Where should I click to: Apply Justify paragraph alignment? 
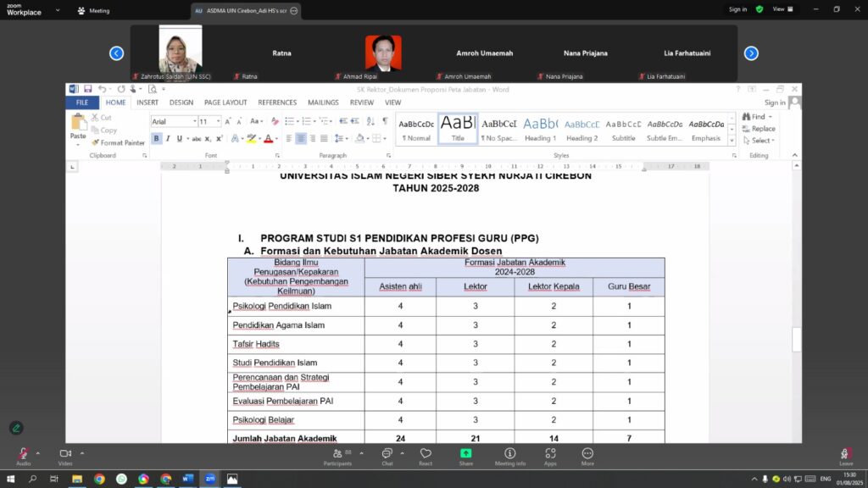325,139
